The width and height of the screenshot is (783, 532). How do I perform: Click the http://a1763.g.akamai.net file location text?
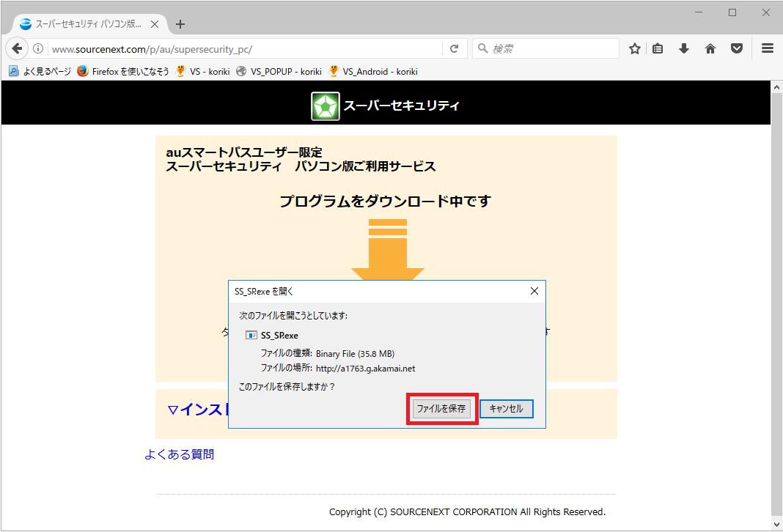pyautogui.click(x=366, y=369)
